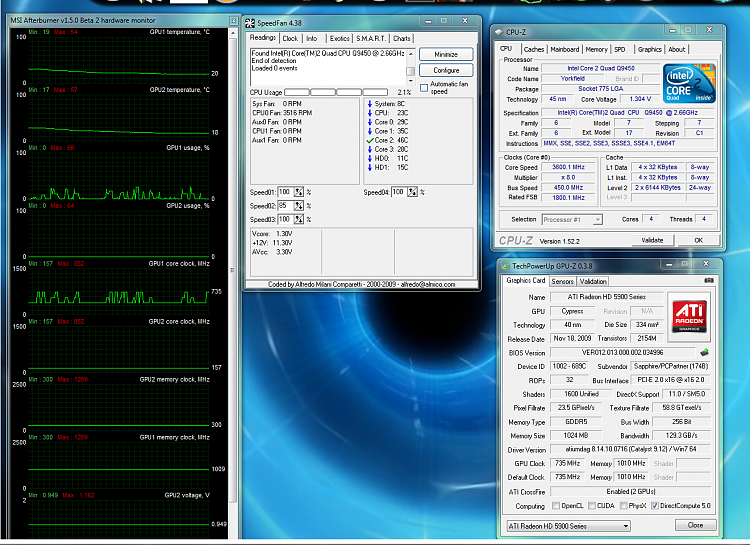Screen dimensions: 750x545
Task: Switch to the Caches tab in CPU-Z
Action: point(534,49)
